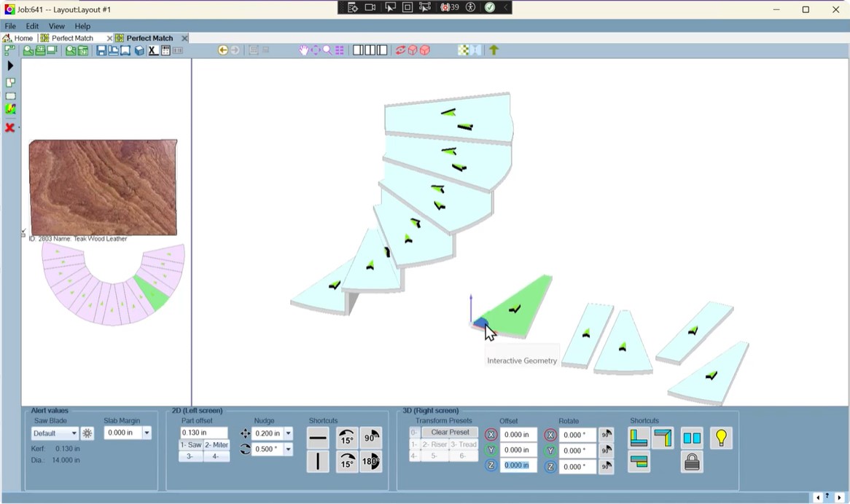Toggle the Y rotate axis button

click(550, 451)
